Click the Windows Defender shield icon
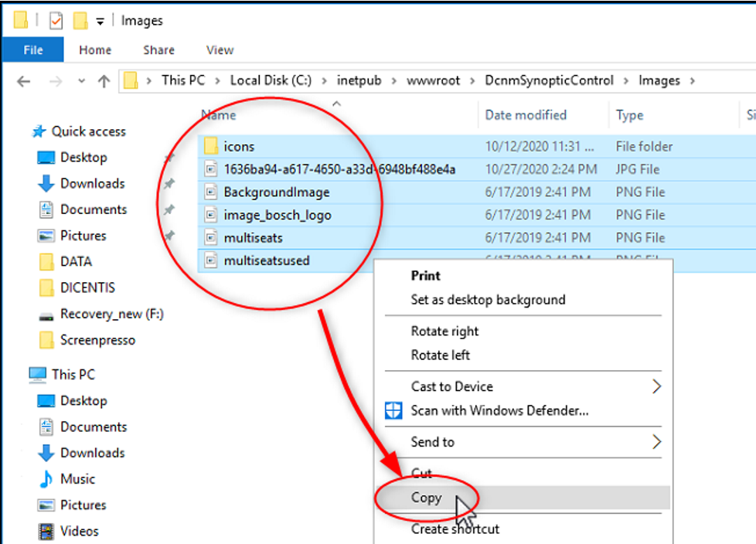 click(394, 410)
